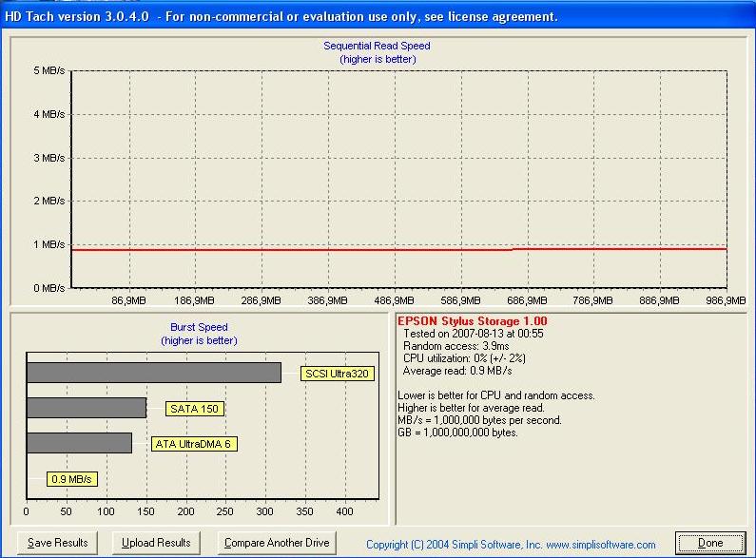Click the 186,9MB axis label
Image resolution: width=756 pixels, height=558 pixels.
194,300
